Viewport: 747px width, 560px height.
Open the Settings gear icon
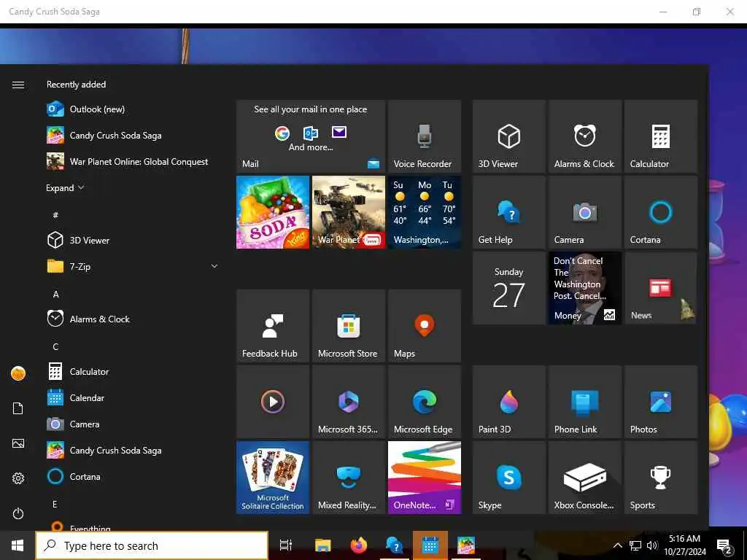click(x=18, y=478)
